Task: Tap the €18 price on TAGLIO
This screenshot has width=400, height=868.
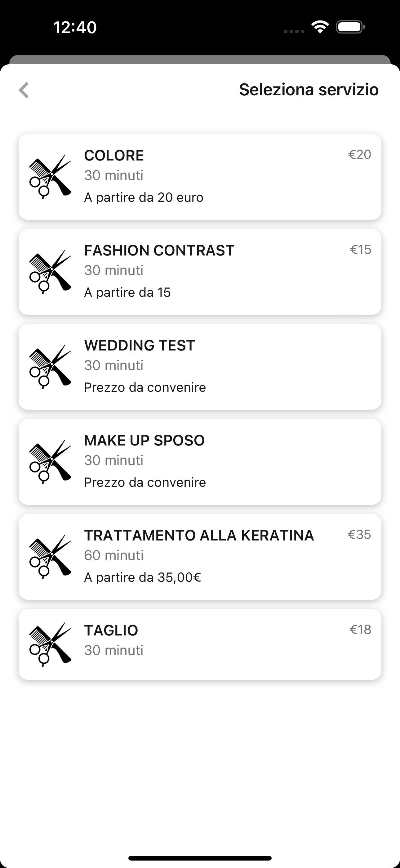Action: tap(360, 630)
